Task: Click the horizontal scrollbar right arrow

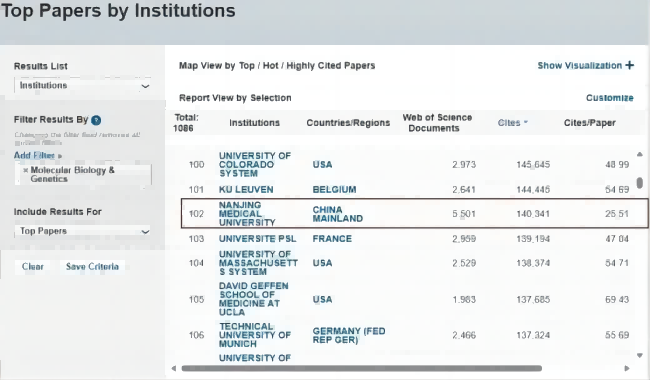Action: 627,368
